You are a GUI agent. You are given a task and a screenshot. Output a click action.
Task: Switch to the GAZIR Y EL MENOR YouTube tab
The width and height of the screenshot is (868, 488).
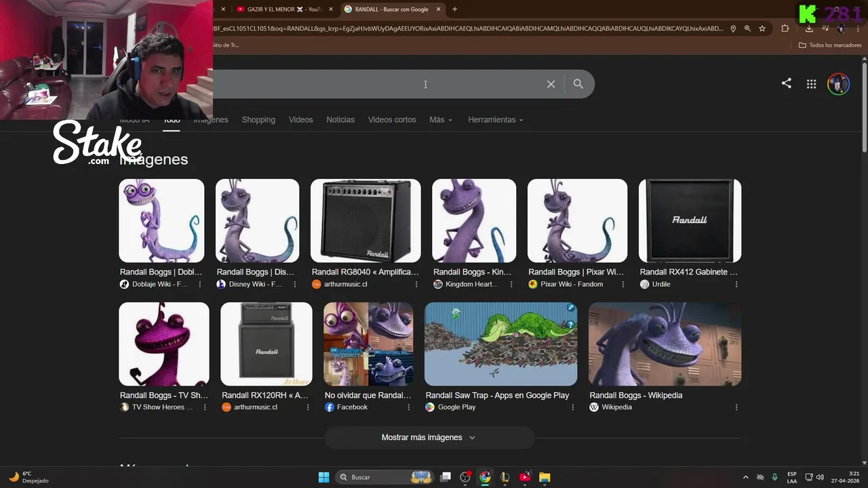(285, 9)
